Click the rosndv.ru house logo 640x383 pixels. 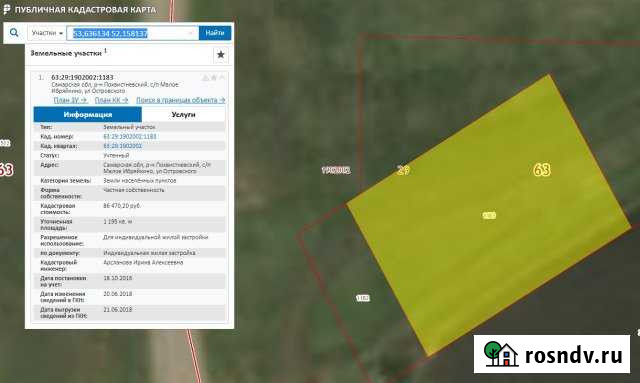(500, 354)
